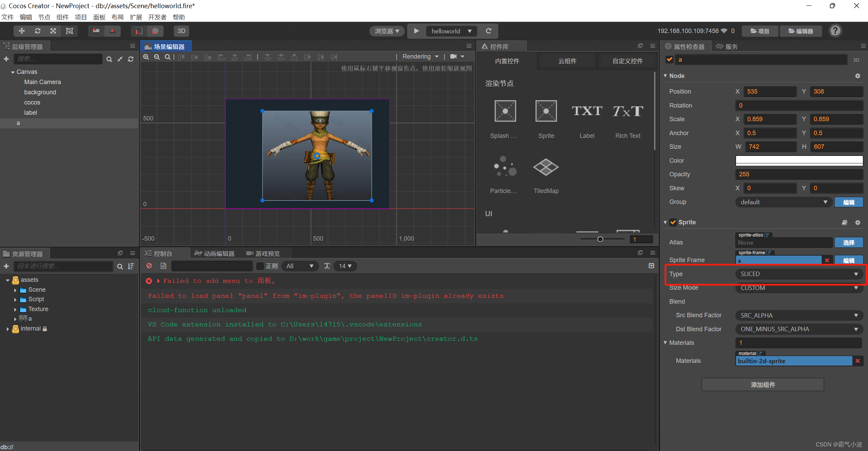Open Sprite component help book icon
Image resolution: width=868 pixels, height=451 pixels.
(845, 222)
